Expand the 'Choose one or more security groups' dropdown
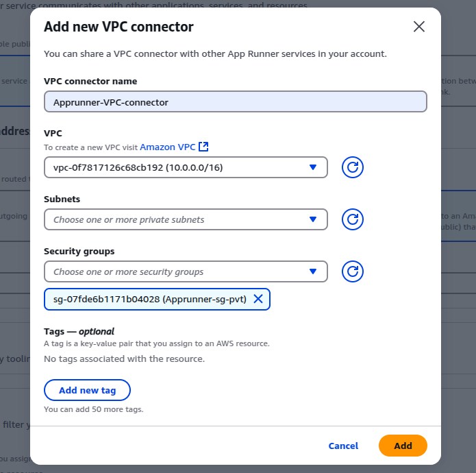Image resolution: width=476 pixels, height=473 pixels. tap(178, 271)
